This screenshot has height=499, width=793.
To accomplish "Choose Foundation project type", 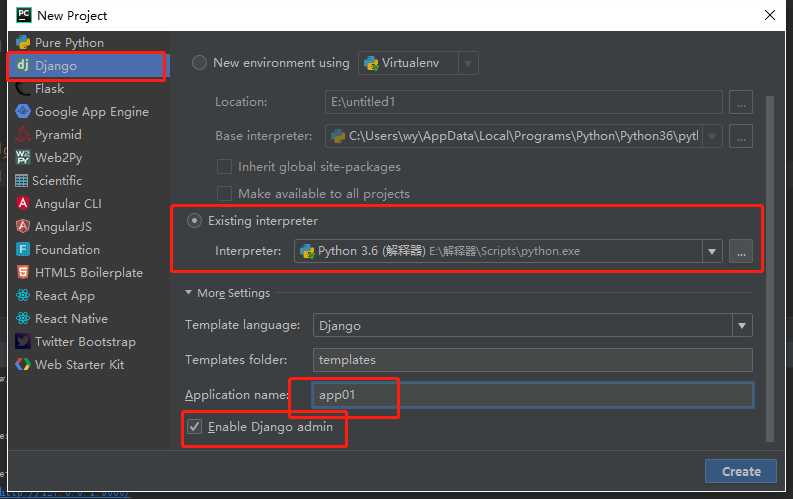I will (x=67, y=249).
